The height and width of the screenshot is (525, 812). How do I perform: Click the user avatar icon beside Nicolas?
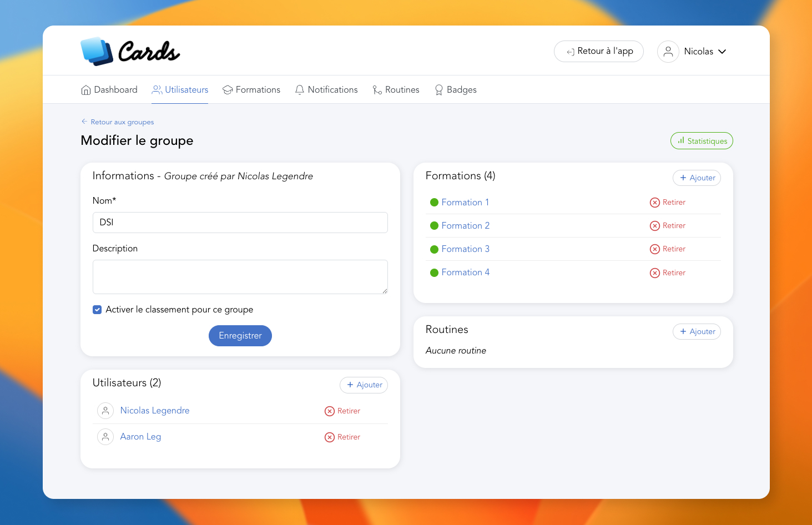pyautogui.click(x=668, y=52)
